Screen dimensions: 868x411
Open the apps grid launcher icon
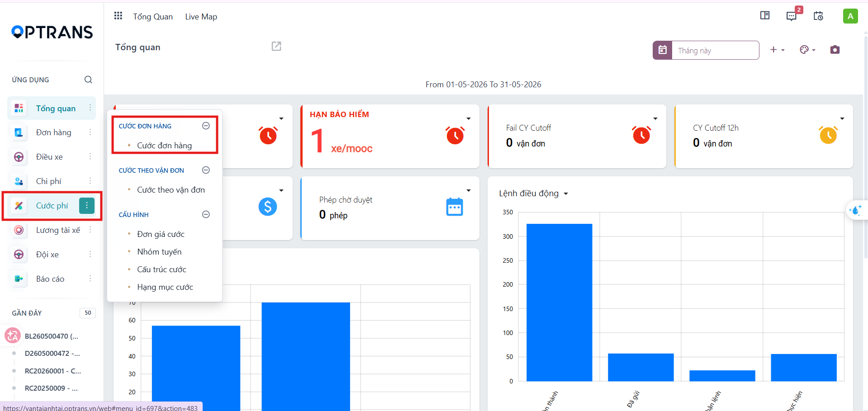point(118,16)
